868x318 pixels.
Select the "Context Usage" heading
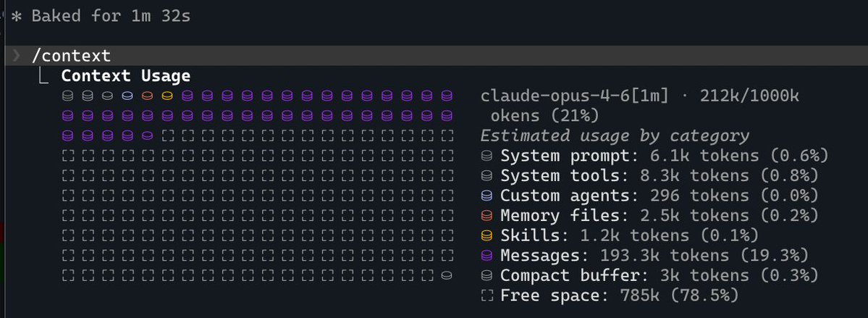tap(126, 76)
